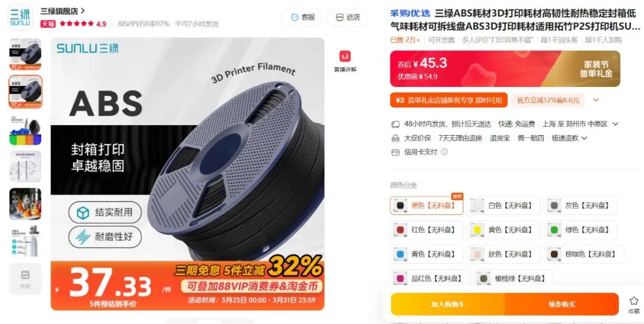Open the 直播讲解 live stream icon
644x324 pixels.
pos(345,56)
